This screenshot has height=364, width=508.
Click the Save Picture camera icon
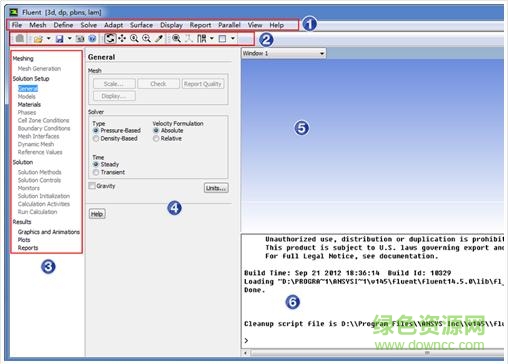click(80, 39)
